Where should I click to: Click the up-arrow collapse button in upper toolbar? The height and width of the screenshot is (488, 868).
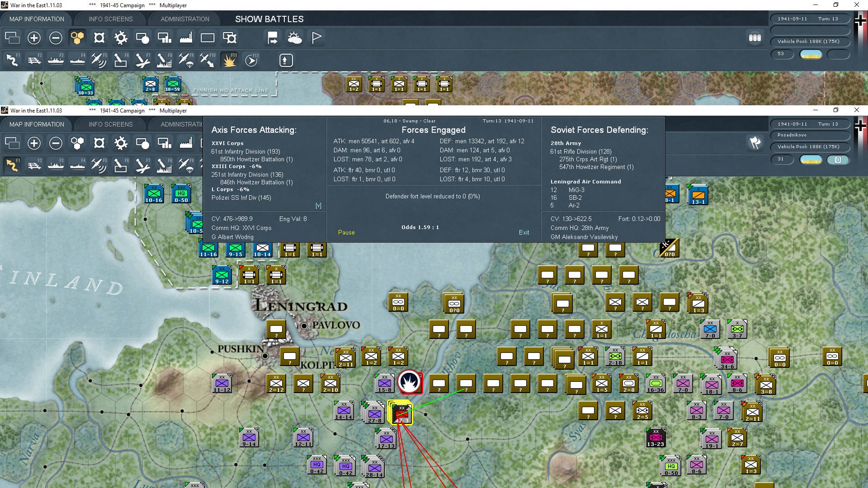click(x=286, y=60)
